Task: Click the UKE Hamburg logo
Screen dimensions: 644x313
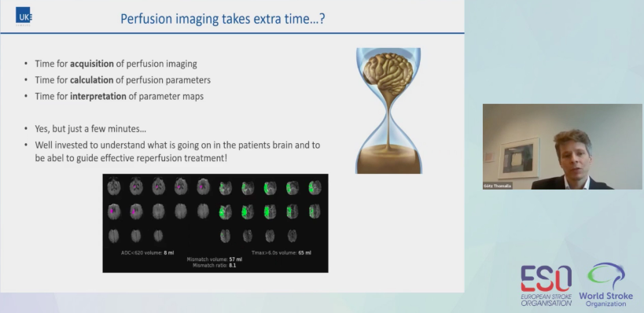Action: (24, 16)
